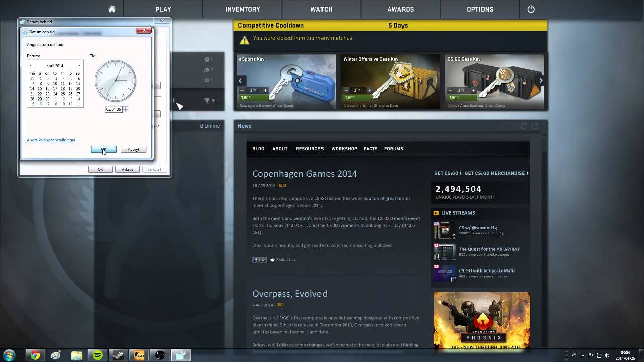
Task: Click the refresh icon in News header
Action: [x=523, y=126]
